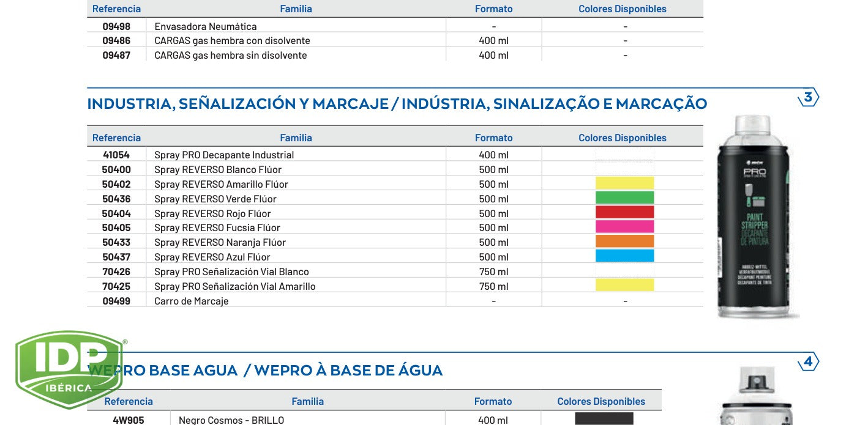
Task: Click reference 4W905
Action: coord(129,420)
